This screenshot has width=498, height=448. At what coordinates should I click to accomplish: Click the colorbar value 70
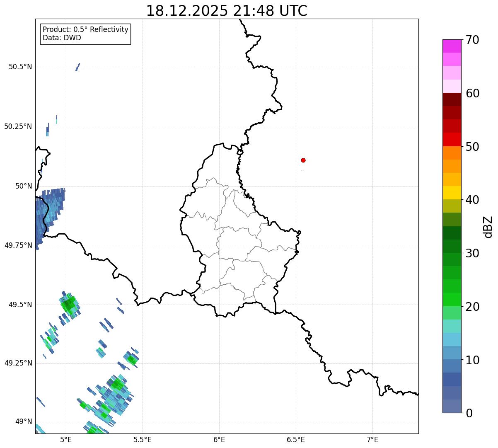[x=472, y=40]
